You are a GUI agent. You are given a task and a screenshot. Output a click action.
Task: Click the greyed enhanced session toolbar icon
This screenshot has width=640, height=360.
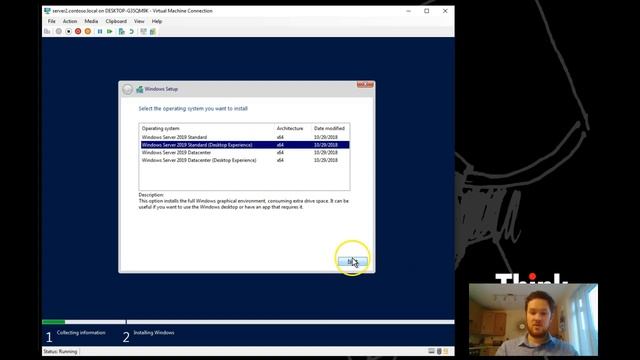click(x=143, y=31)
